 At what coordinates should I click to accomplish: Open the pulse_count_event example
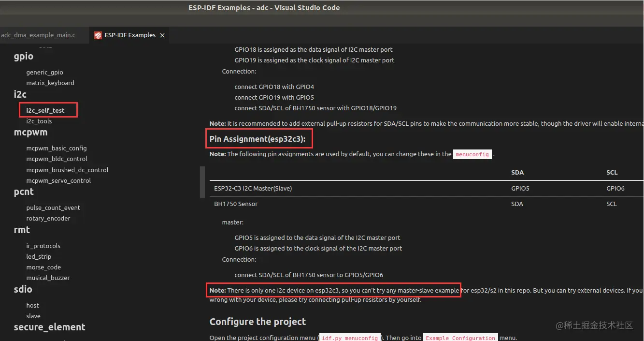53,208
